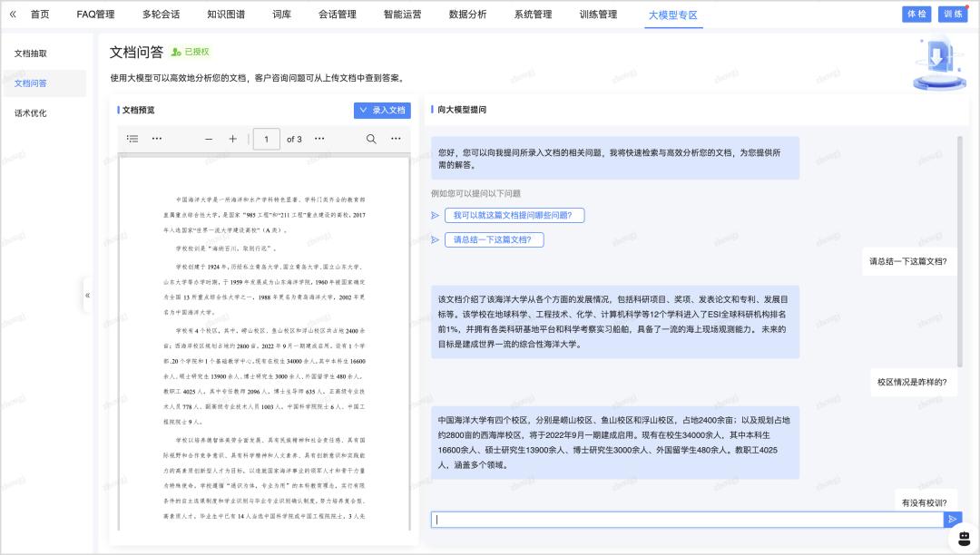Expand the 录入文档 dropdown button
Image resolution: width=980 pixels, height=555 pixels.
382,110
